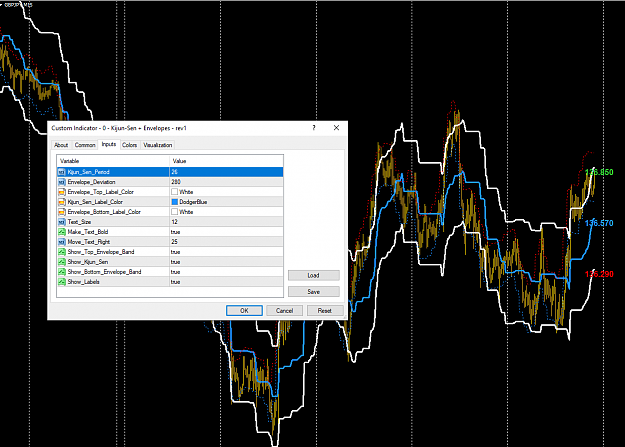Select the Show_Kijun_Sen variable name
This screenshot has width=625, height=447.
click(88, 262)
